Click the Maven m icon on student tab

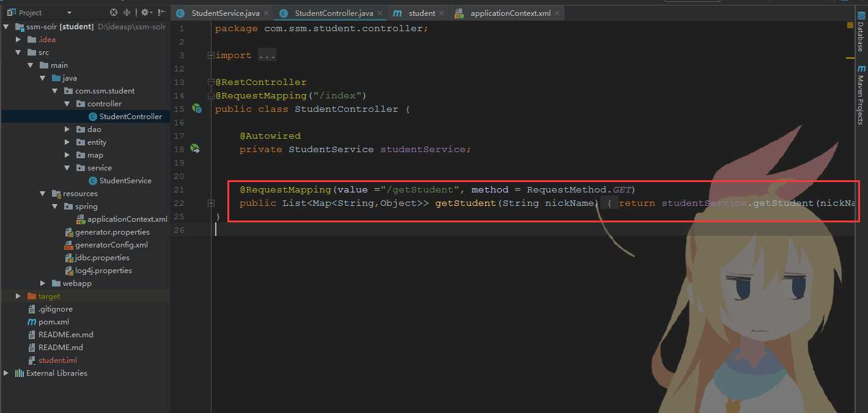pos(398,13)
